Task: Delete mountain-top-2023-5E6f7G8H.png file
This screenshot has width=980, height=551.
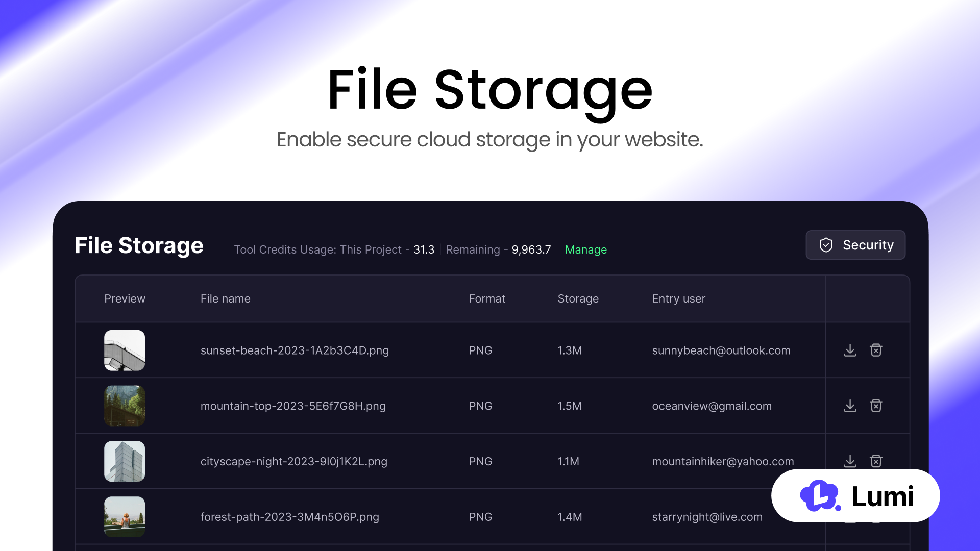Action: pos(876,406)
